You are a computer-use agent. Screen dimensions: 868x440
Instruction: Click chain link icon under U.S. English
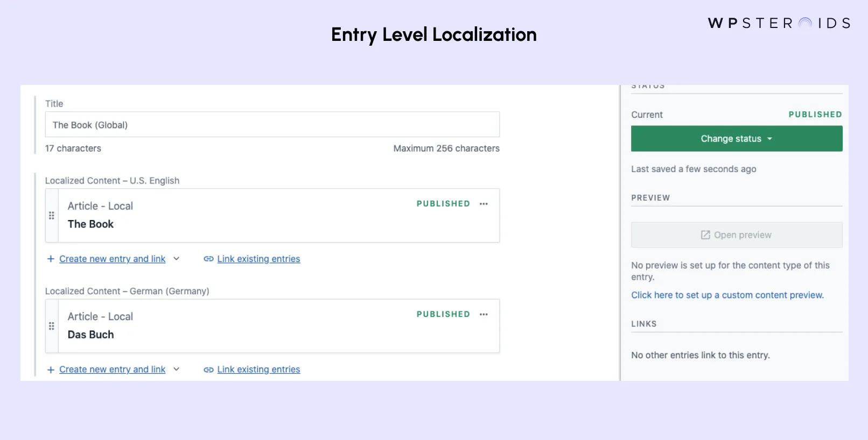click(208, 259)
